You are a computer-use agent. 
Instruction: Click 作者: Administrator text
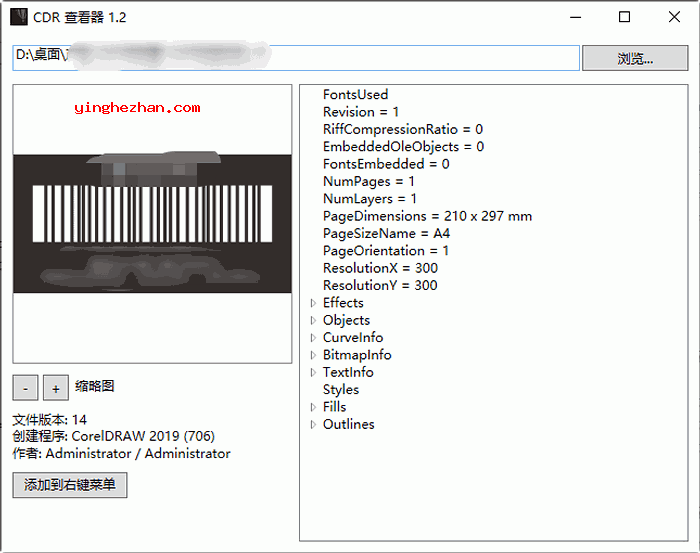pyautogui.click(x=121, y=454)
